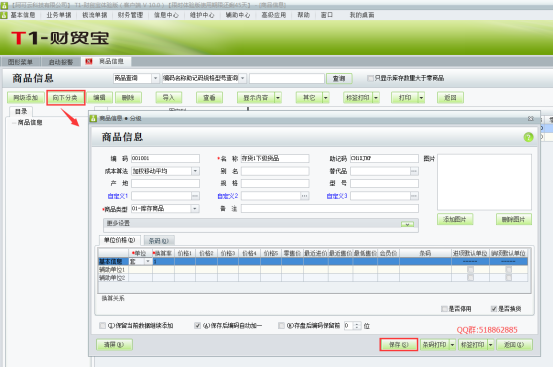Click the main toolbar 返回 button
The height and width of the screenshot is (368, 553).
(450, 98)
